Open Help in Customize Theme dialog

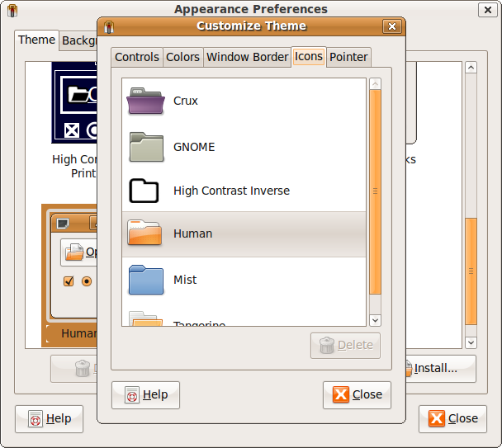tap(145, 394)
